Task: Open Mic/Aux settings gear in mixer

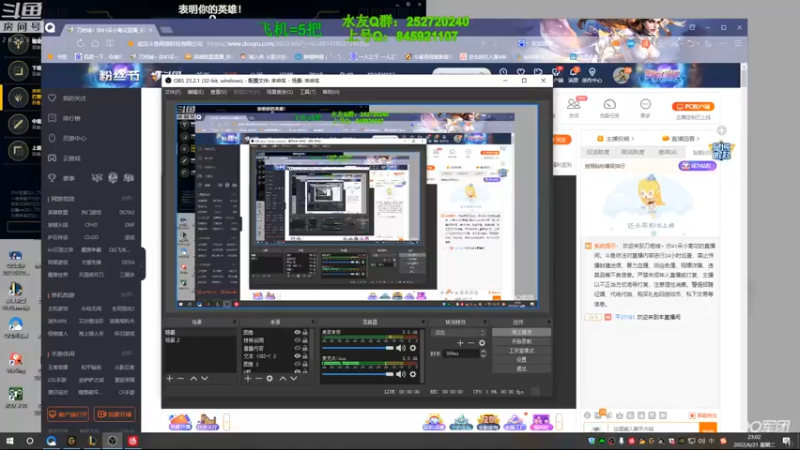Action: click(413, 374)
